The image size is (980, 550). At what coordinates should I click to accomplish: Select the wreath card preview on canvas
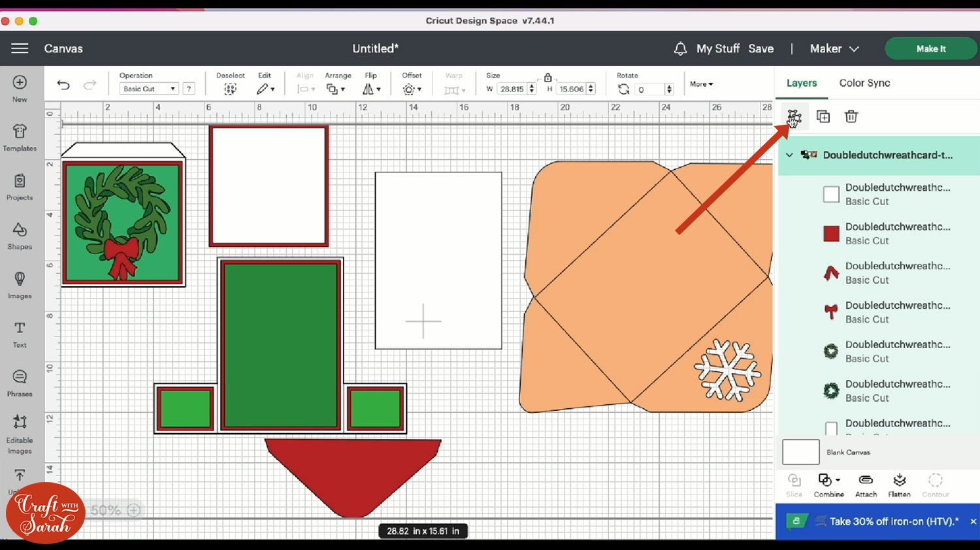point(123,214)
